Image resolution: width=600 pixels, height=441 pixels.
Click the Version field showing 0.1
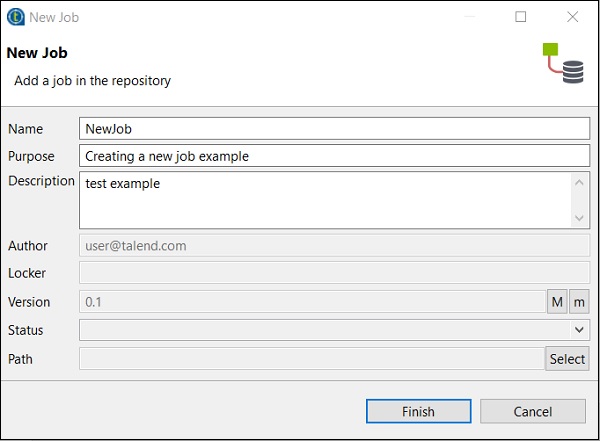click(x=311, y=301)
